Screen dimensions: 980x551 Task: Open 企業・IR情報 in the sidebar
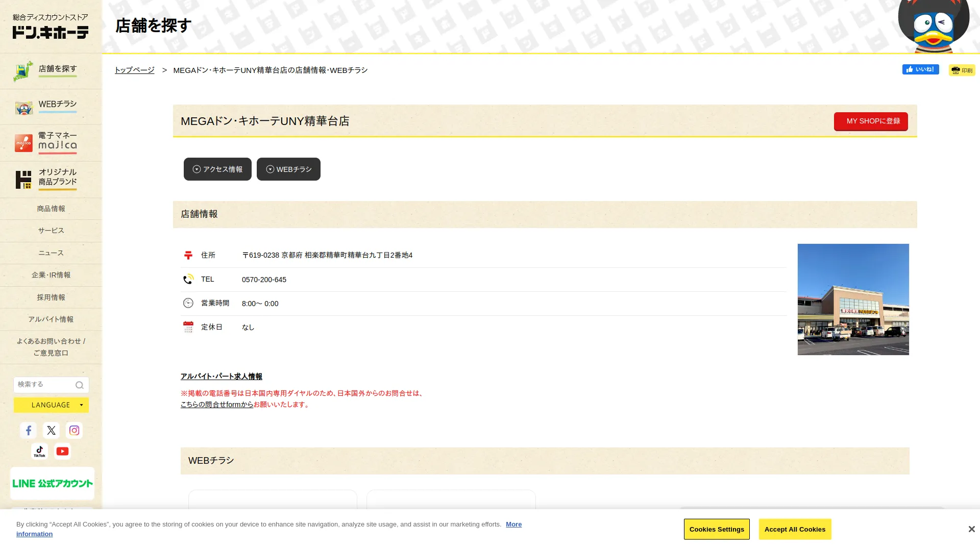click(x=51, y=275)
